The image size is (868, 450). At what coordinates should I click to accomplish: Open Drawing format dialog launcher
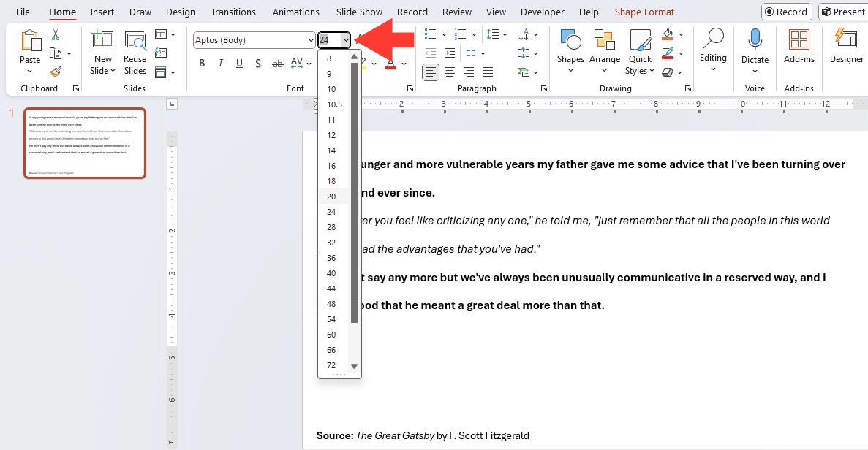coord(687,88)
